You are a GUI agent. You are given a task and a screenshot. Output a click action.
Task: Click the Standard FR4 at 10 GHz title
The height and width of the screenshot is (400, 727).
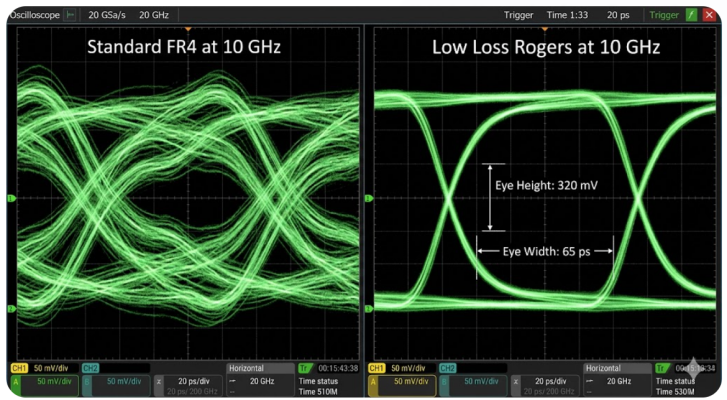tap(184, 47)
